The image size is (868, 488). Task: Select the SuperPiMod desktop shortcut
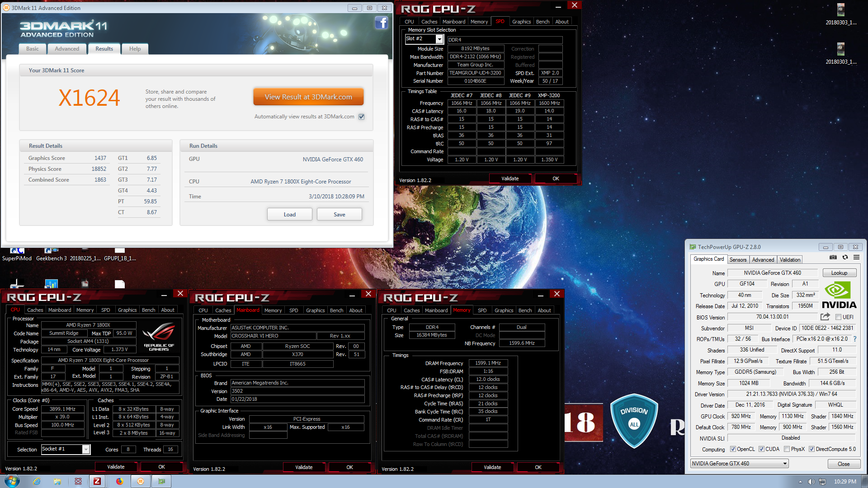pyautogui.click(x=17, y=254)
